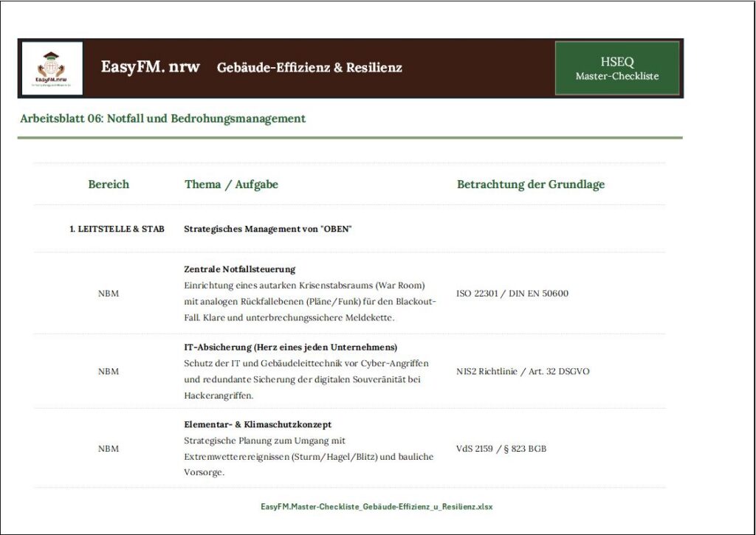Select the VdS 2159 / § 823 BGB cell
This screenshot has height=535, width=756.
click(501, 449)
